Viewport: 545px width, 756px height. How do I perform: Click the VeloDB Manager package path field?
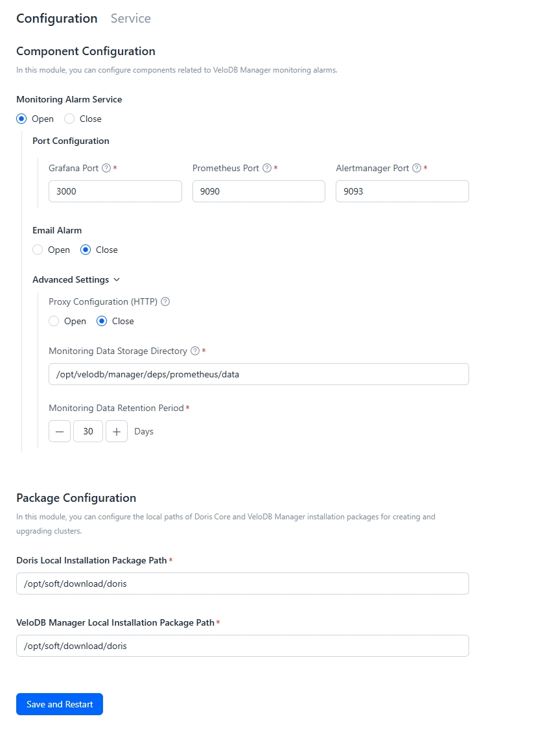point(242,646)
